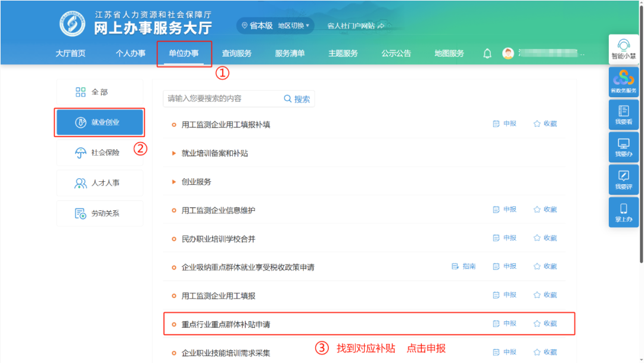644x363 pixels.
Task: Click the search input field
Action: point(220,98)
